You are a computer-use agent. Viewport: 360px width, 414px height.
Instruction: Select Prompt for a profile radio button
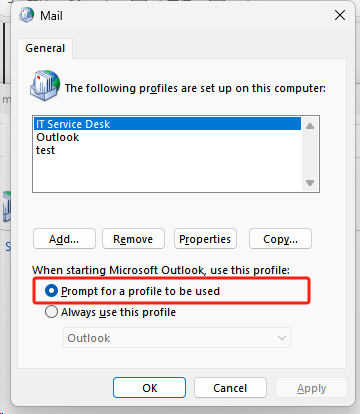(51, 291)
